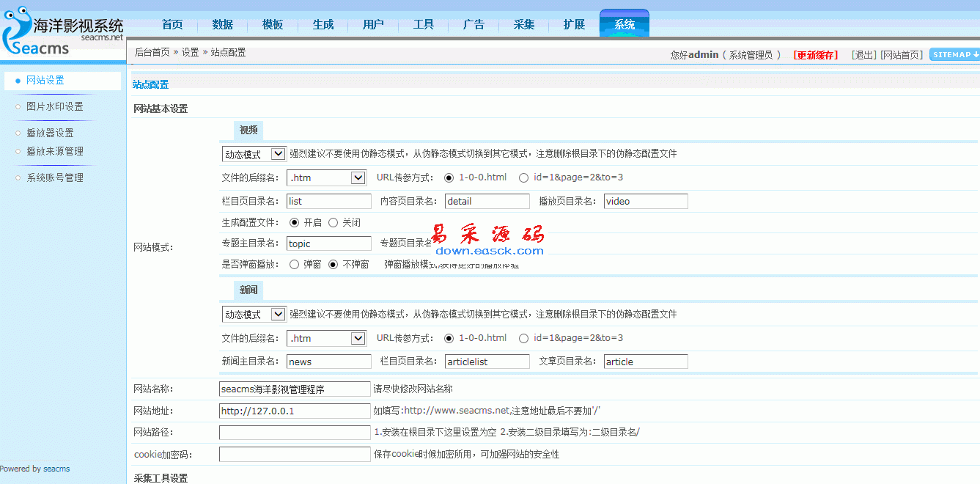Choose 弹窗 for popup playback
This screenshot has height=484, width=980.
[x=295, y=264]
